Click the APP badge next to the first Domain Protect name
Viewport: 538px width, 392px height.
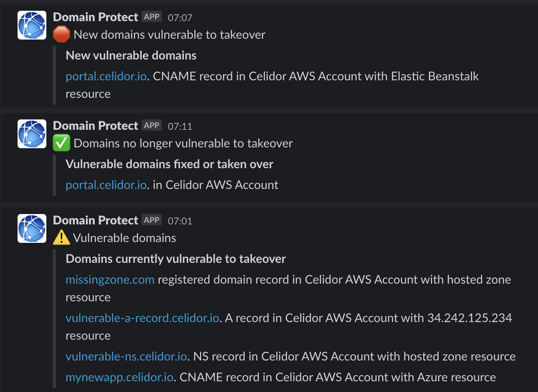pyautogui.click(x=151, y=16)
